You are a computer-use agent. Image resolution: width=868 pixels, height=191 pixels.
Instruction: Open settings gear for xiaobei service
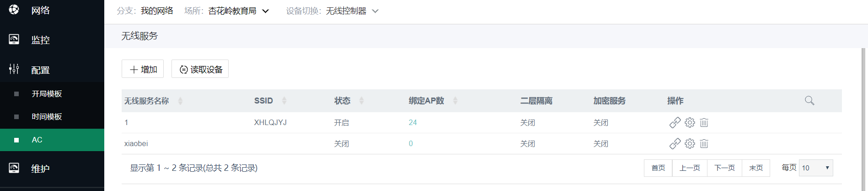pos(690,144)
